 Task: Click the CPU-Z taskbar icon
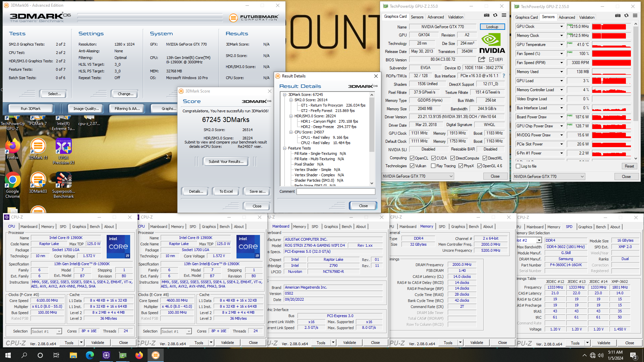click(x=106, y=355)
